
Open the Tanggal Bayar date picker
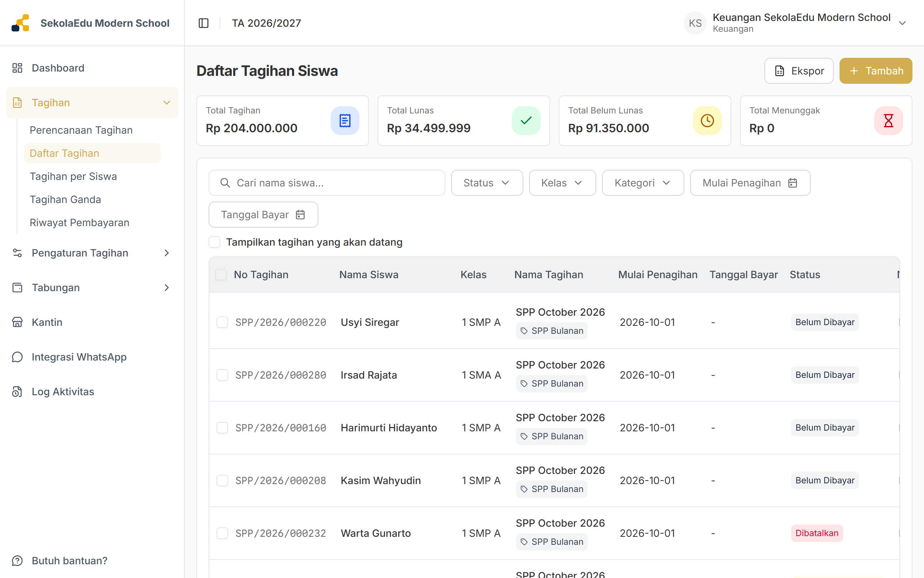[263, 215]
